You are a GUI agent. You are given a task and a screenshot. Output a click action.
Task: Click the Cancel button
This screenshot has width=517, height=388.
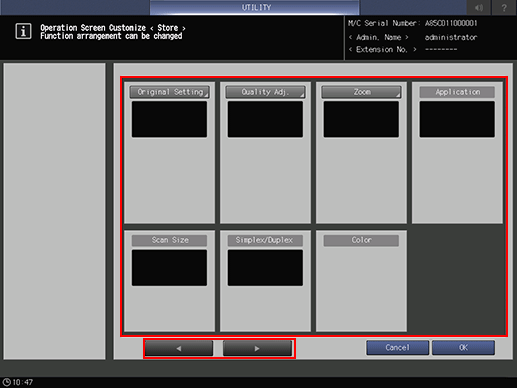point(397,348)
